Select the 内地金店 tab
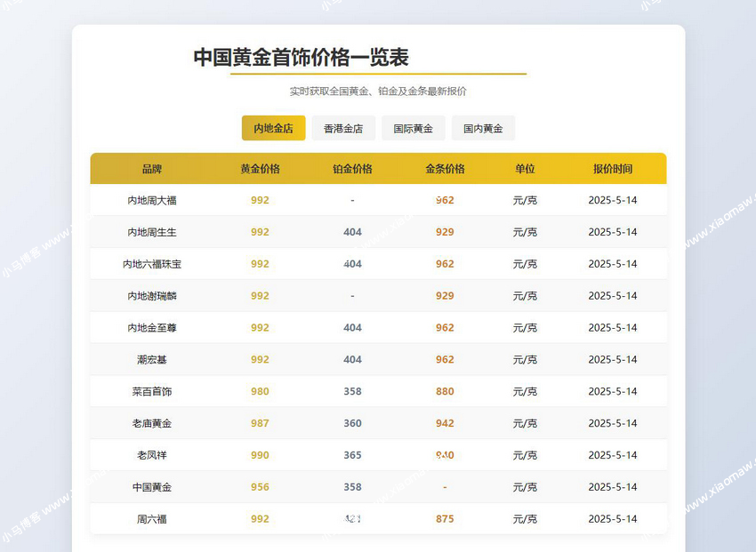 point(273,128)
